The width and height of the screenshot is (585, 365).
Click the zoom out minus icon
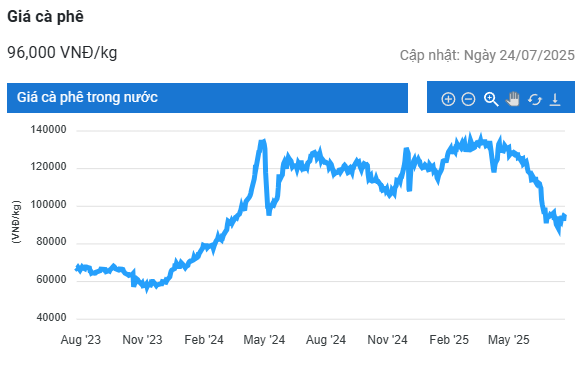468,99
